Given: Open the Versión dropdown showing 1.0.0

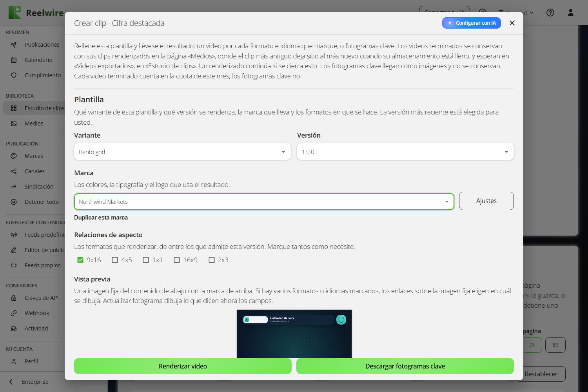Looking at the screenshot, I should pos(405,152).
